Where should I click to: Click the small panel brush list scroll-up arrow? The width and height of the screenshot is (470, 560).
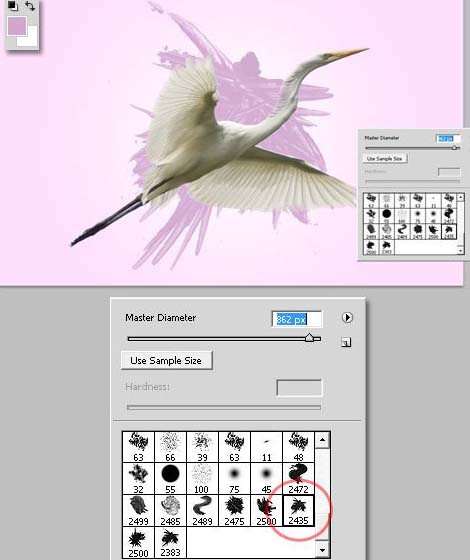[461, 197]
